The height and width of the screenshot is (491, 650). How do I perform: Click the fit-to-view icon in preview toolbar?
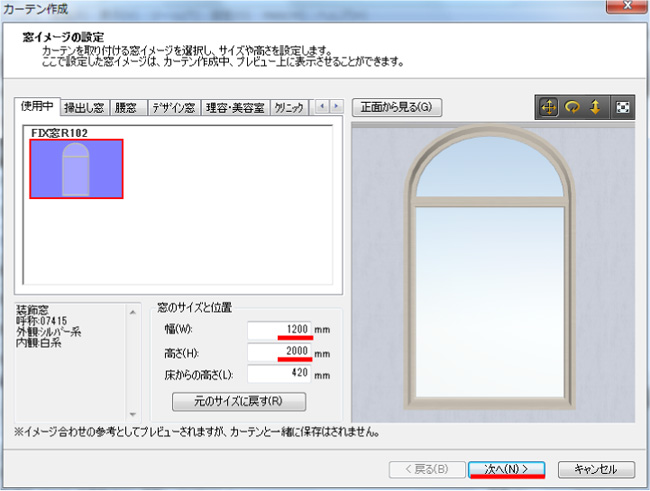pyautogui.click(x=622, y=107)
